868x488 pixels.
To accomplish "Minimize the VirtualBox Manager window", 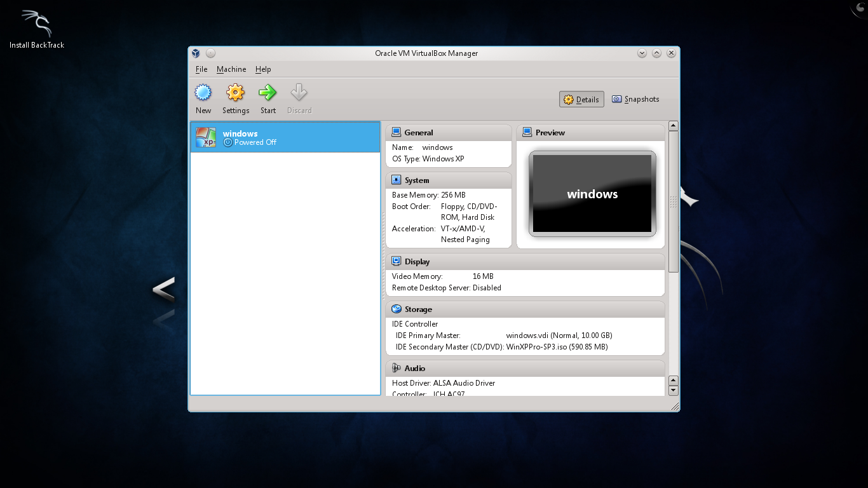I will pyautogui.click(x=642, y=53).
